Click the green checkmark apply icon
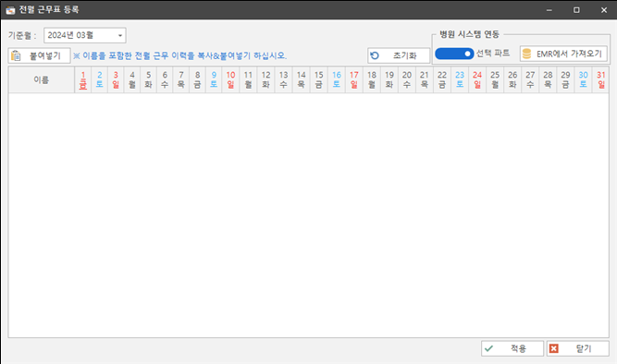617x364 pixels. tap(488, 348)
